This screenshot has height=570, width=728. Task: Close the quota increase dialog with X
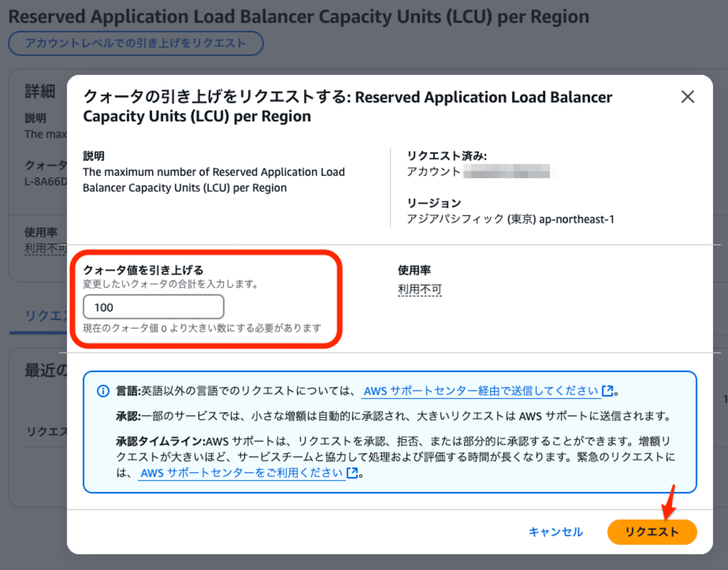(688, 97)
